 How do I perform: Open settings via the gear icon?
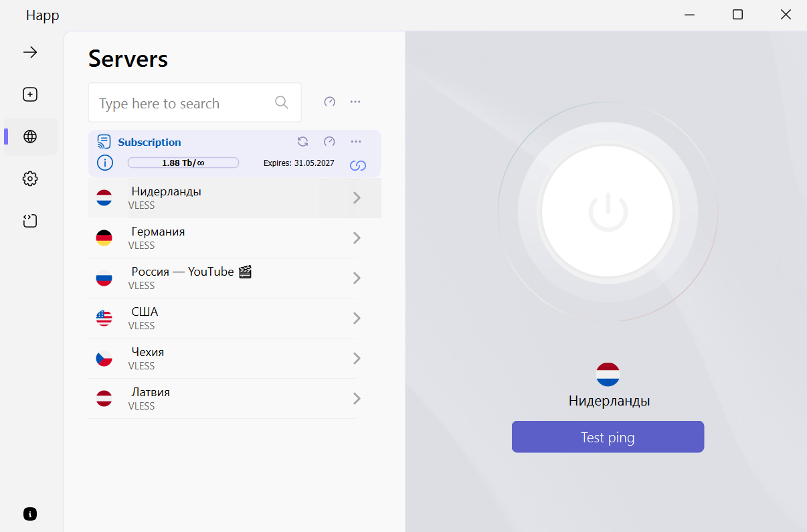[x=30, y=179]
